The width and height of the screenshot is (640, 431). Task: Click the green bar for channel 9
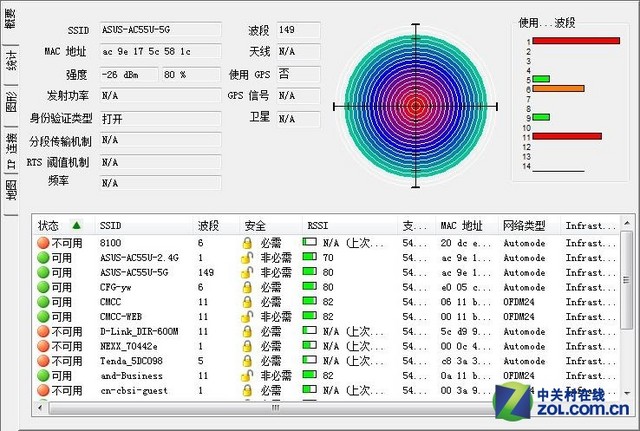pos(541,118)
